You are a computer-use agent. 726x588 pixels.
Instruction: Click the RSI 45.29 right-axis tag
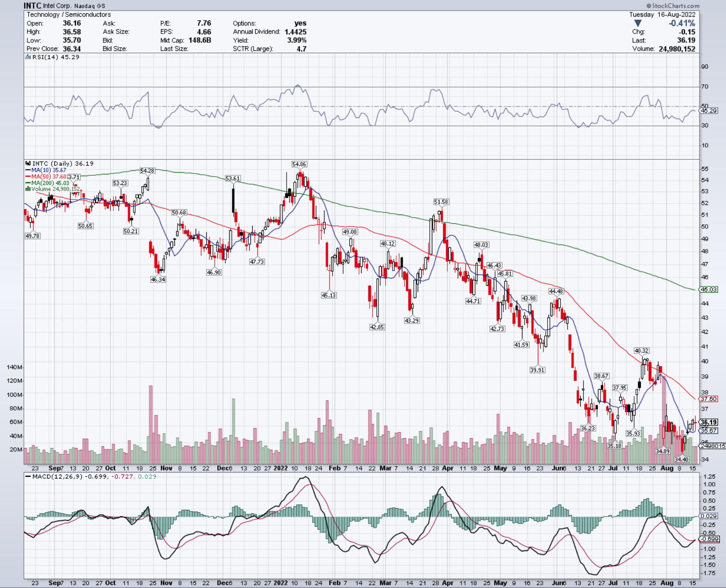[709, 111]
